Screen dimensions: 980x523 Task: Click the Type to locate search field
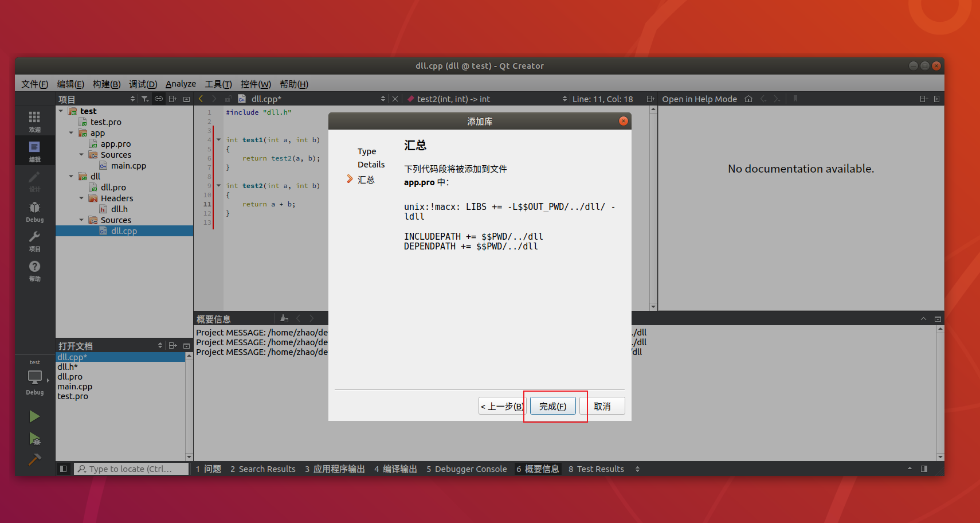pyautogui.click(x=131, y=469)
